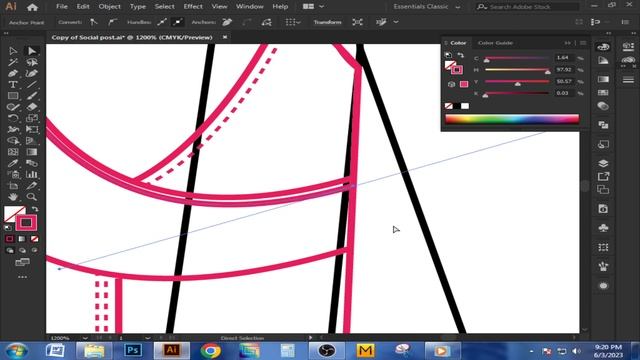Switch to the Color Guide tab
The height and width of the screenshot is (360, 640).
pyautogui.click(x=495, y=43)
